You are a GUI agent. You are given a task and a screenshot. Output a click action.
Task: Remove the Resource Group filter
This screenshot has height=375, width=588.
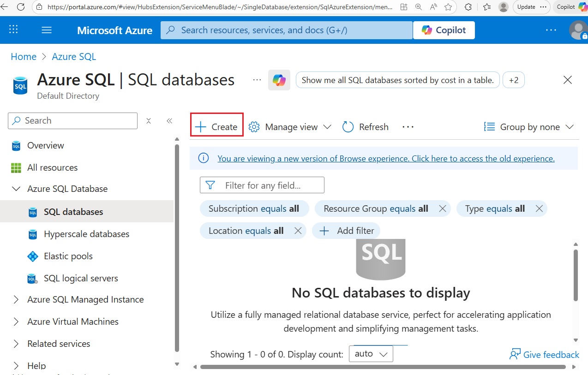(442, 208)
